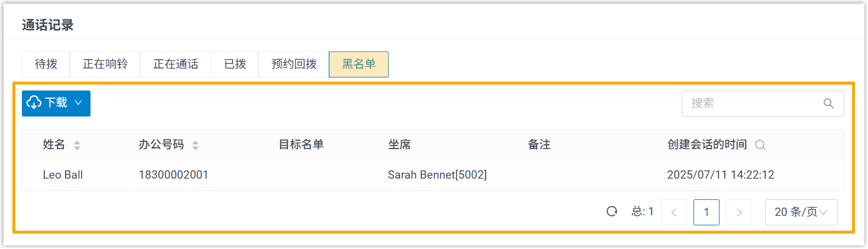Click the Sarah Bennet[5002] agent cell
The image size is (868, 249).
pos(437,175)
